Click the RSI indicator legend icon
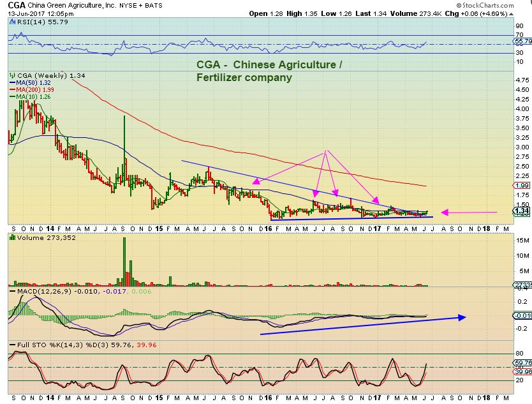The width and height of the screenshot is (532, 404). [x=12, y=22]
